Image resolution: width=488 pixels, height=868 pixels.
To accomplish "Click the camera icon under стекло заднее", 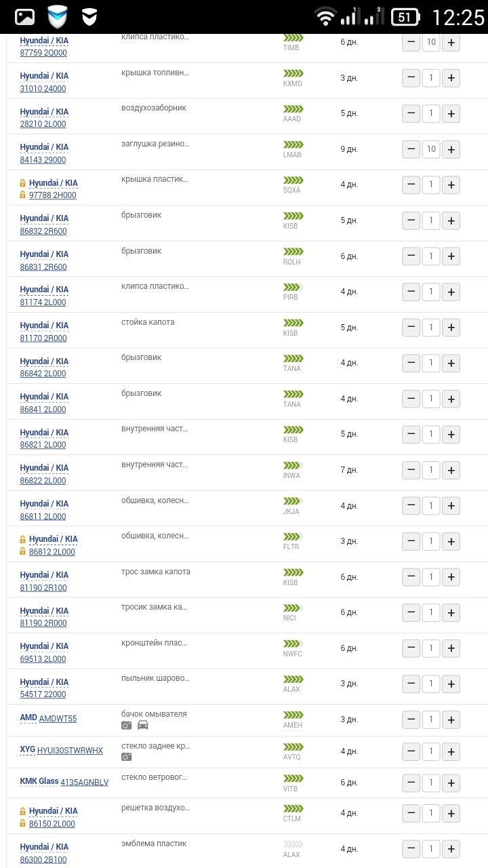I will 127,757.
